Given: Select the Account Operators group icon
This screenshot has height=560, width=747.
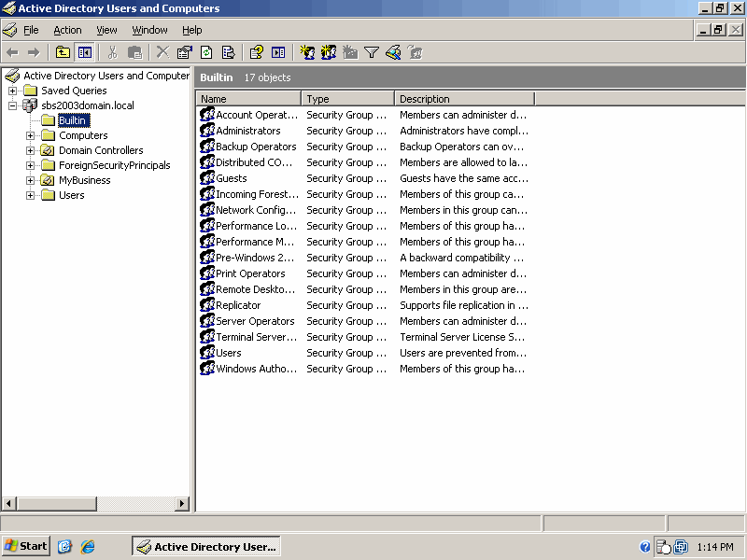Looking at the screenshot, I should 207,115.
